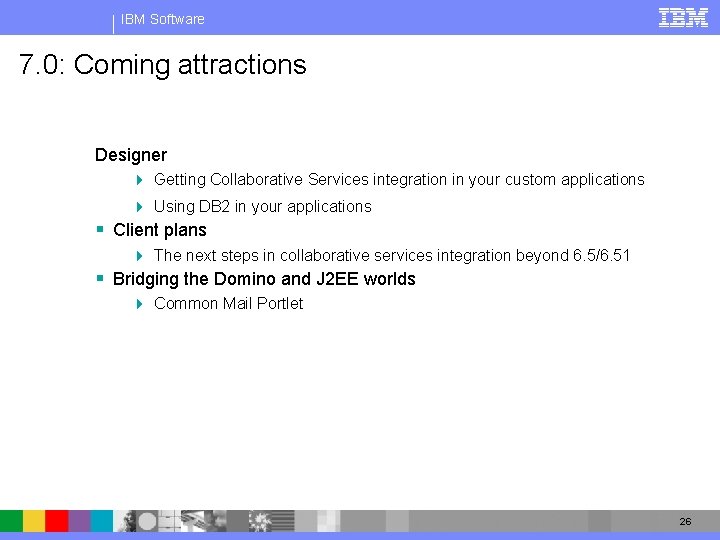Click square bullet beside 'Client plans'
This screenshot has height=540, width=720.
pyautogui.click(x=100, y=229)
